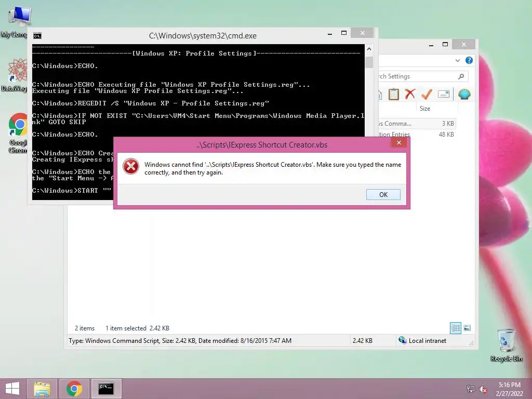Click the search magnifier in Explorer search box
The width and height of the screenshot is (532, 399).
tap(461, 76)
